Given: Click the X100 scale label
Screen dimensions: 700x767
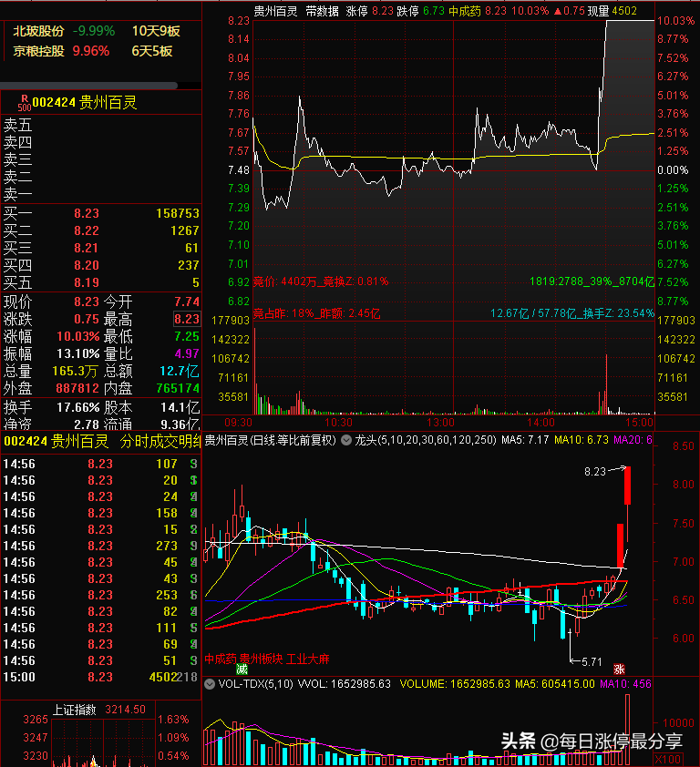Looking at the screenshot, I should (668, 760).
